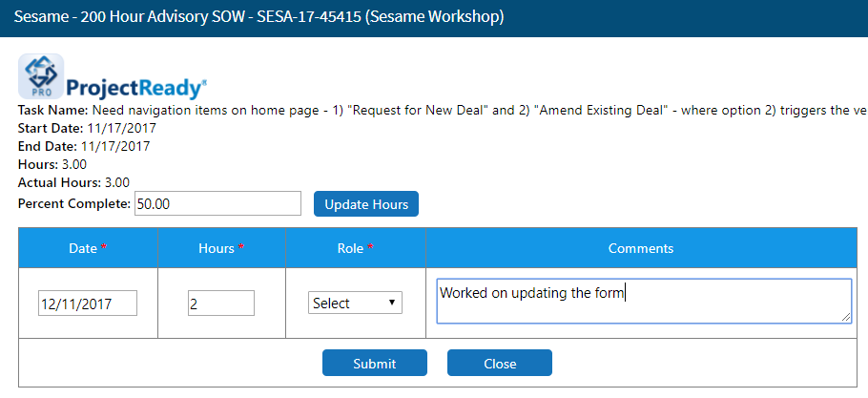868x398 pixels.
Task: Click the Hours input containing 2
Action: click(221, 304)
